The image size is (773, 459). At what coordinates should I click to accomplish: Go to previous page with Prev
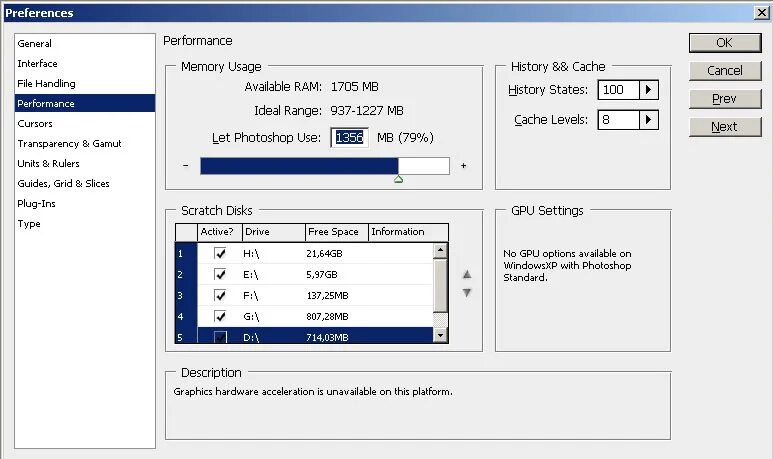pyautogui.click(x=725, y=99)
